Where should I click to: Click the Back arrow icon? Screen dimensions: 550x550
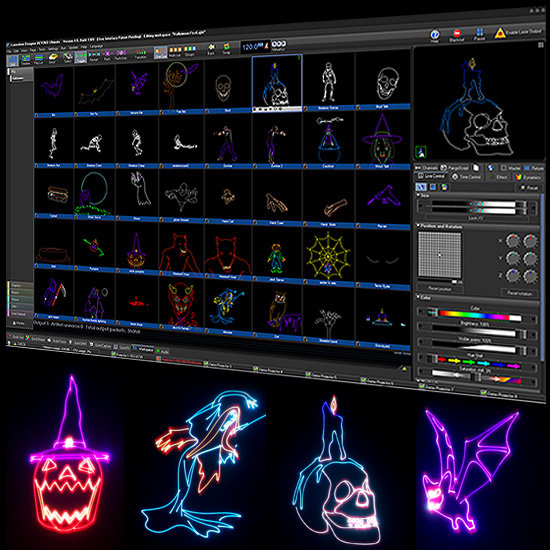coord(211,49)
